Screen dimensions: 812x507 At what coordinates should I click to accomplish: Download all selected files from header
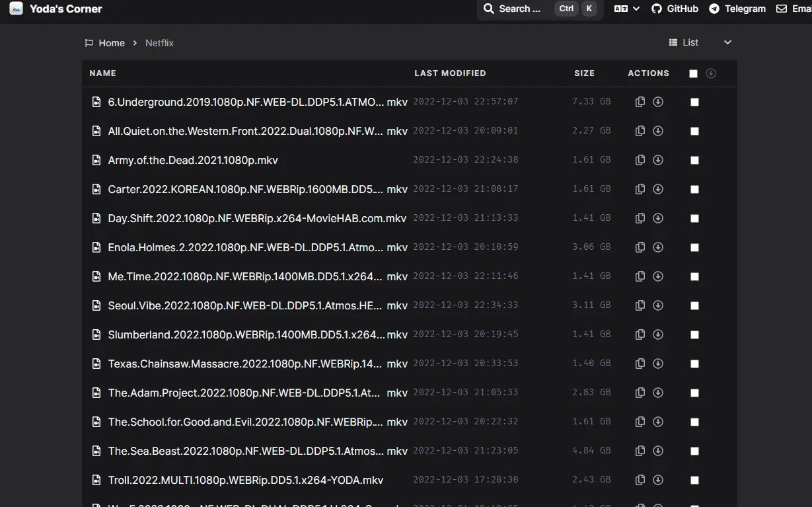pos(711,73)
